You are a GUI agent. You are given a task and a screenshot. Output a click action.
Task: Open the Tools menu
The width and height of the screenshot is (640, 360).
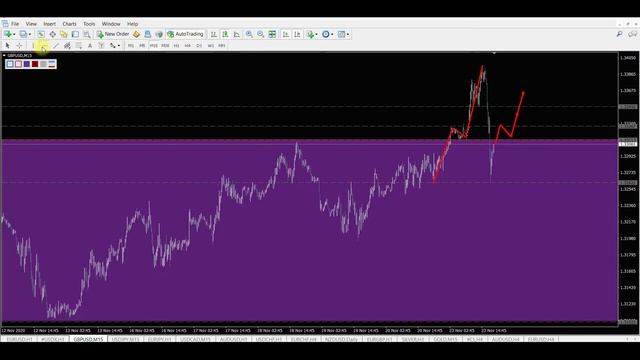point(89,24)
